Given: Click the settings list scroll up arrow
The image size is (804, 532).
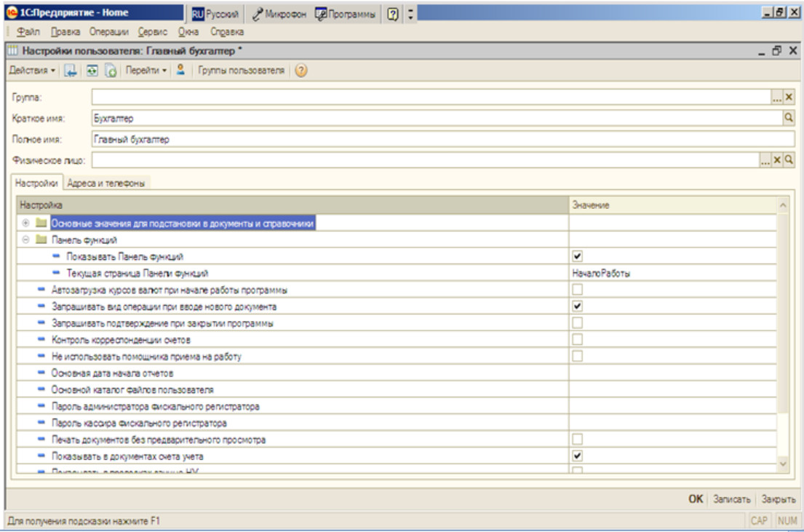Looking at the screenshot, I should pyautogui.click(x=783, y=205).
